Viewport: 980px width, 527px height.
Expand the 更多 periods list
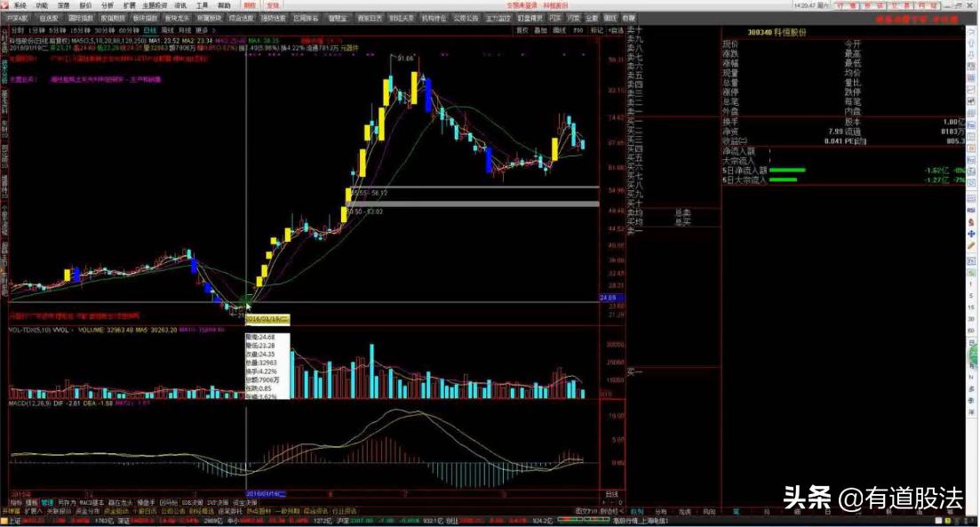203,30
